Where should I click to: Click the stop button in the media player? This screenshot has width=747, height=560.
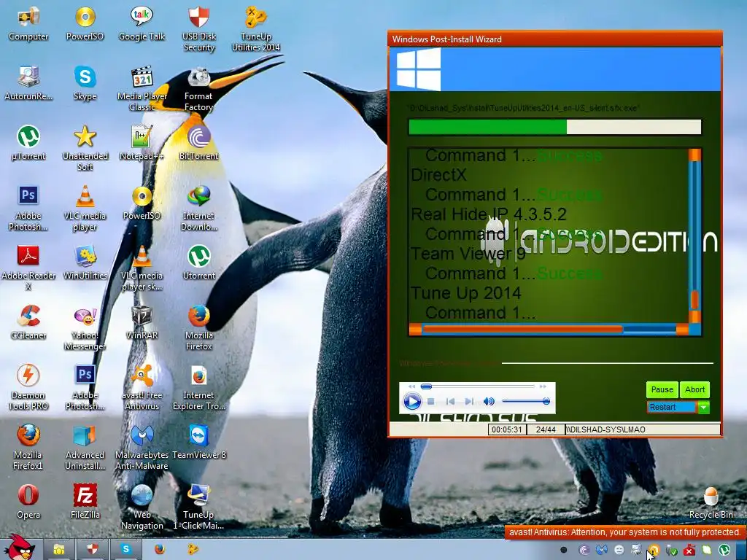click(x=430, y=402)
